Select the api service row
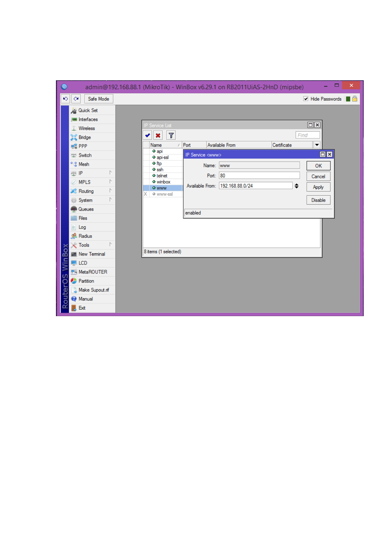This screenshot has height=554, width=392. tap(163, 151)
